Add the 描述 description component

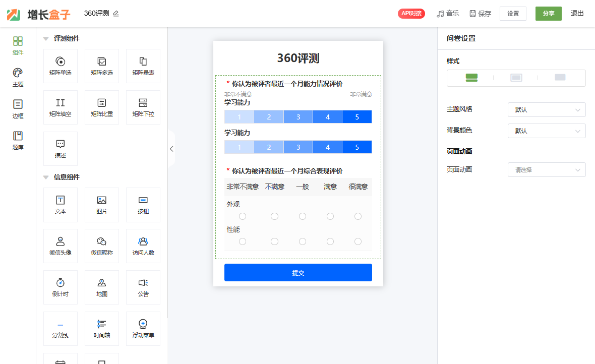coord(61,149)
